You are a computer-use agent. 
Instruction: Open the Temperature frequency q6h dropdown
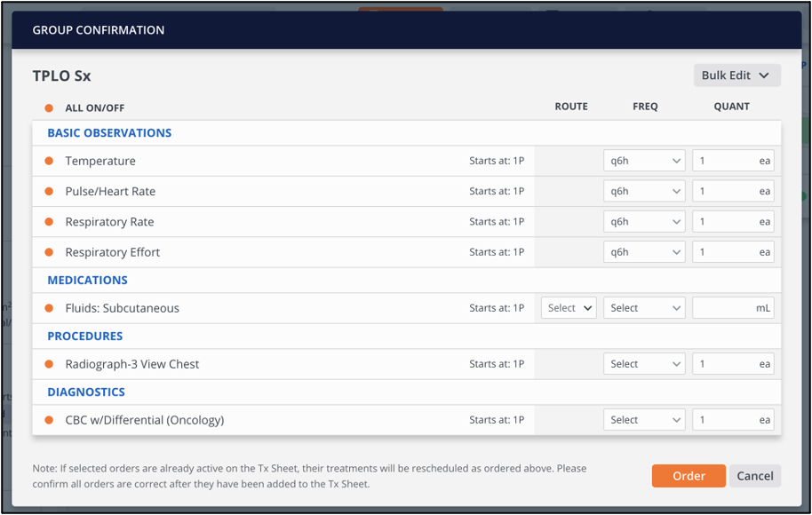pyautogui.click(x=644, y=161)
